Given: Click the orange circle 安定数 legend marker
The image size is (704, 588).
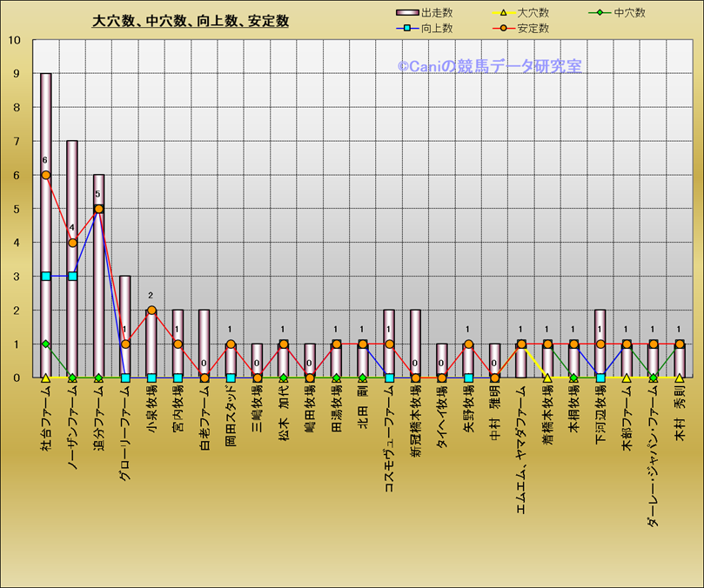Looking at the screenshot, I should point(502,28).
